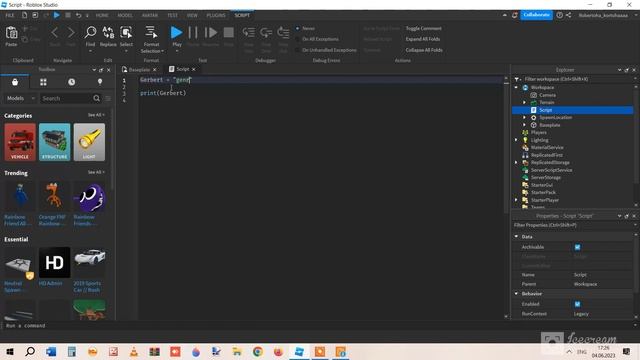Switch to the Baseplate document tab

139,69
